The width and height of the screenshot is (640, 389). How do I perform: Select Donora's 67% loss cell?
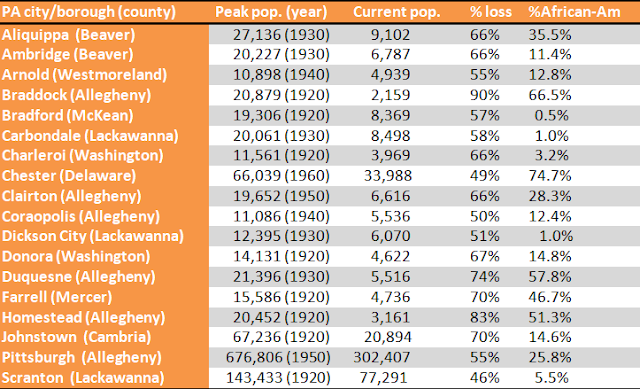pyautogui.click(x=484, y=256)
